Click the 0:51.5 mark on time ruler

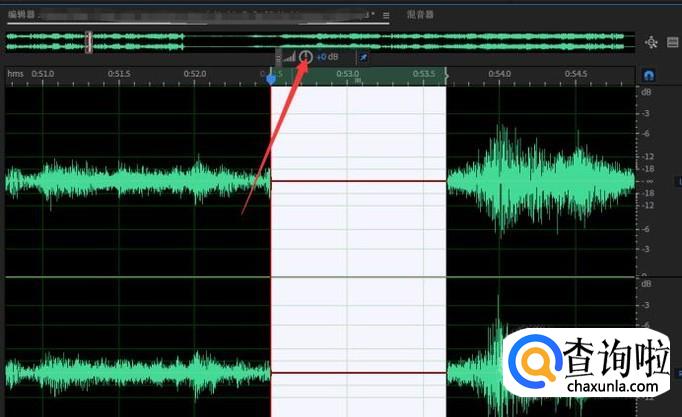(119, 74)
